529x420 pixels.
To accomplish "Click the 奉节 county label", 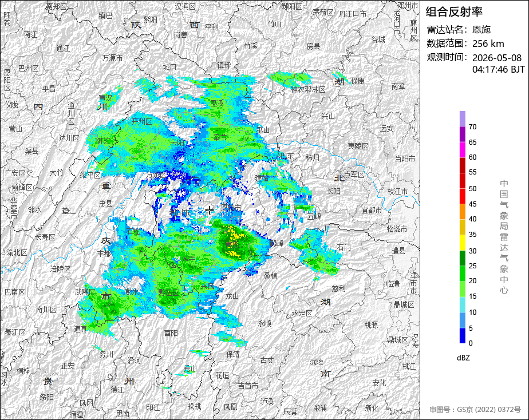I will coord(220,137).
